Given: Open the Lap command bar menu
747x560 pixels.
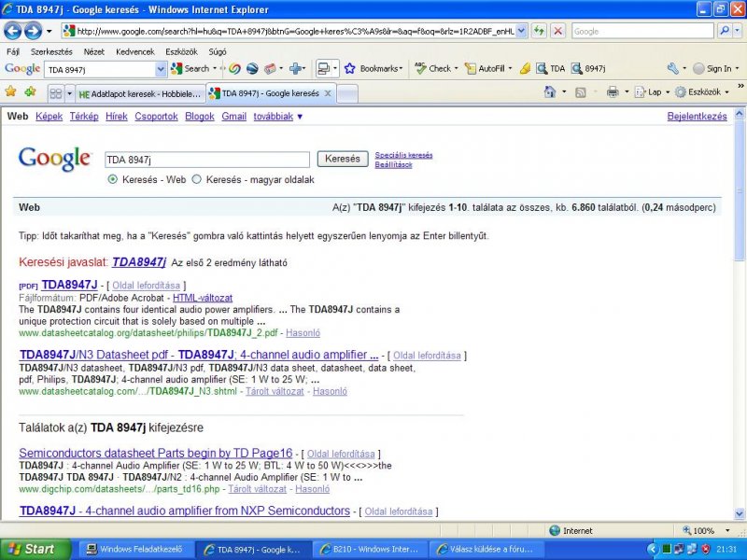Looking at the screenshot, I should point(650,91).
